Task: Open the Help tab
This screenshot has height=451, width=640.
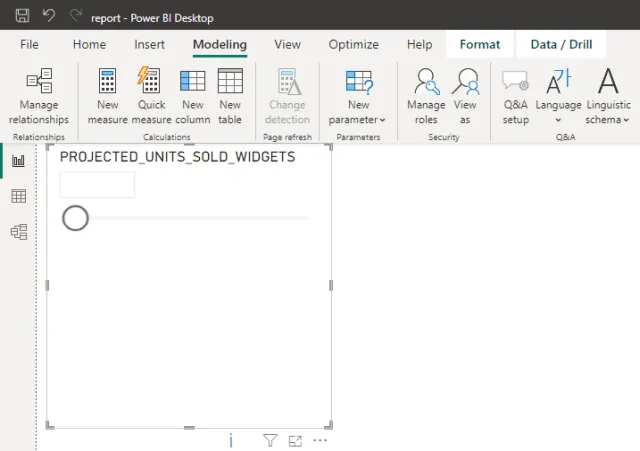Action: (420, 44)
